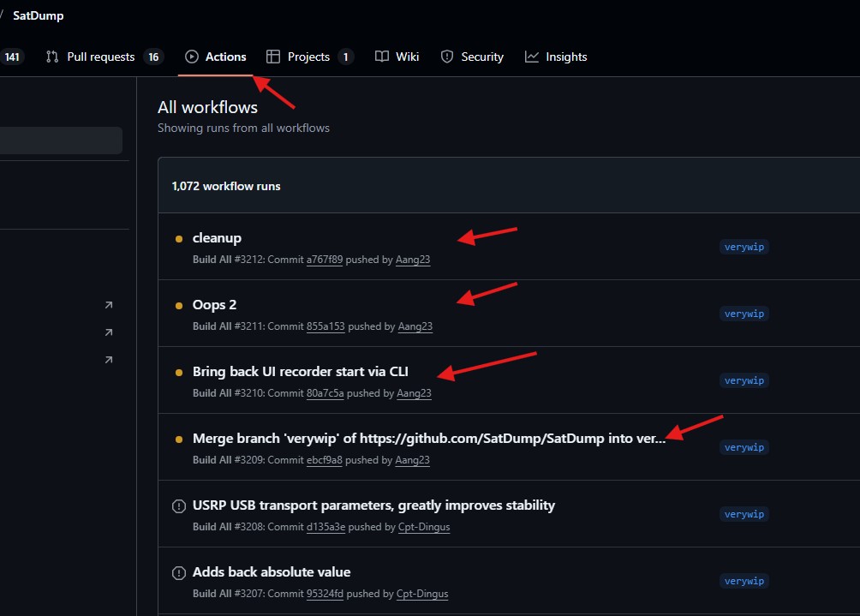The image size is (860, 616).
Task: Click the bottom external link arrow in sidebar
Action: [x=109, y=360]
